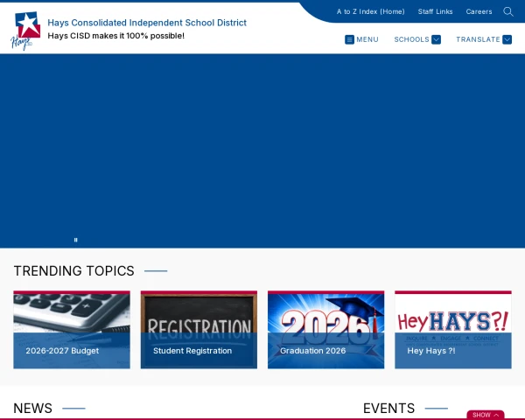Screen dimensions: 525x420
Task: Open the 2026-2027 Budget card
Action: tap(72, 330)
